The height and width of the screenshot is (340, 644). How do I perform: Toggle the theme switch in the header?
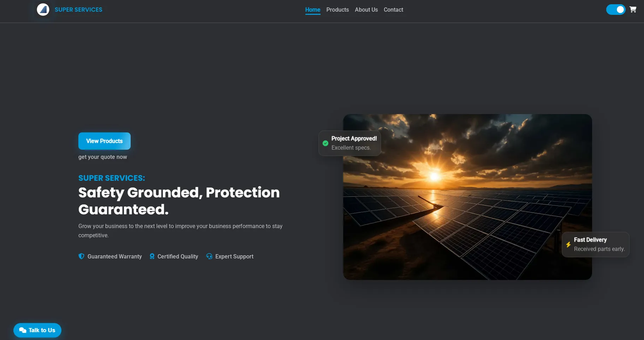pyautogui.click(x=616, y=10)
